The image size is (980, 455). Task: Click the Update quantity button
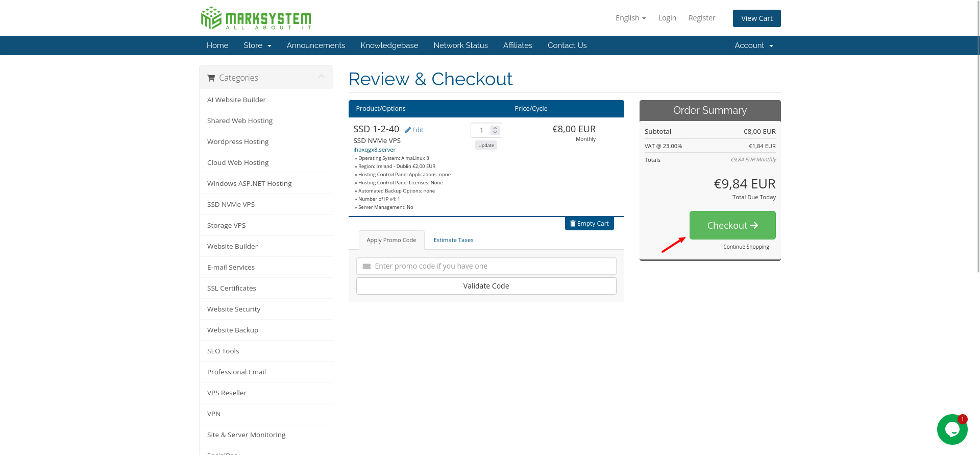[486, 146]
